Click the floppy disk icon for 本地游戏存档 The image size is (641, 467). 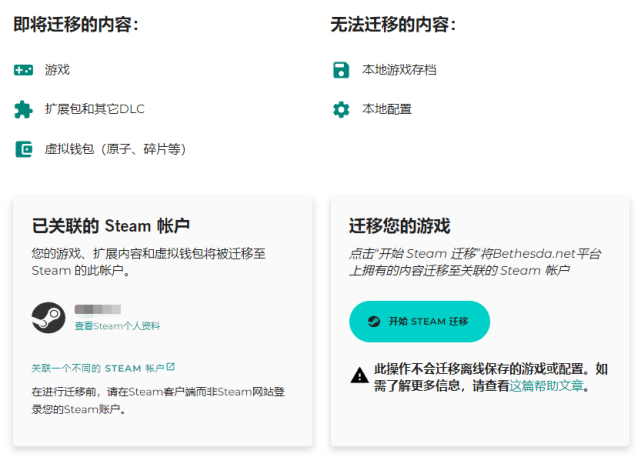341,70
